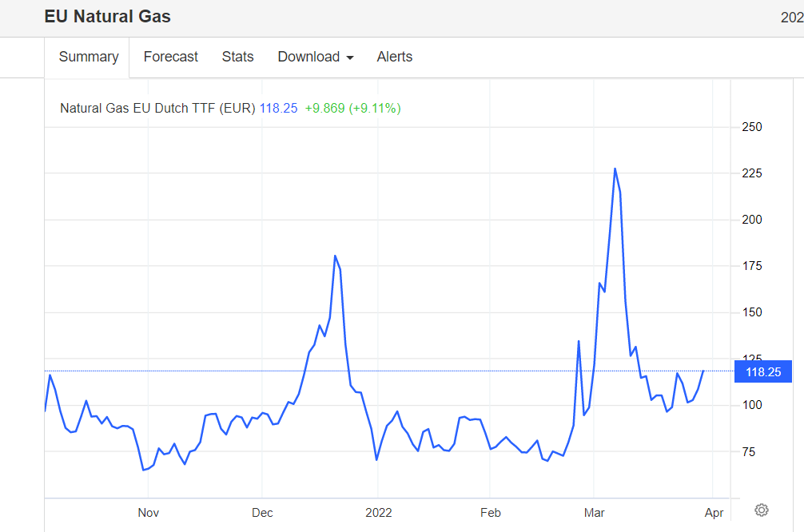
Task: Click the EU Natural Gas heading
Action: 108,17
